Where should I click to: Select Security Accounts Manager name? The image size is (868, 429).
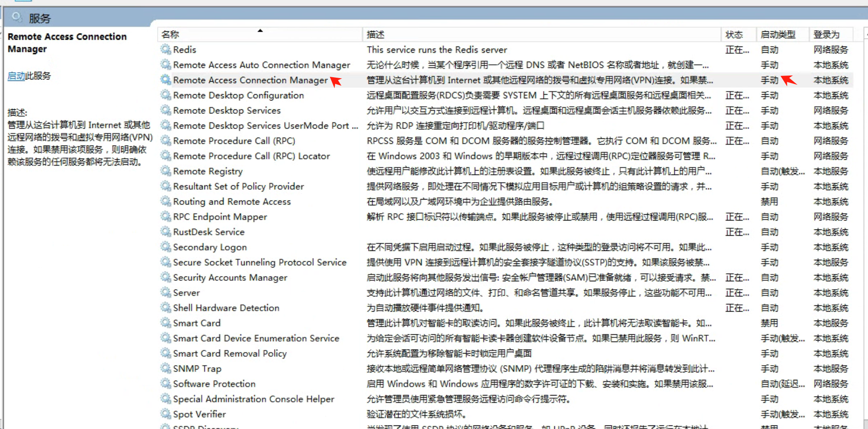(x=230, y=277)
